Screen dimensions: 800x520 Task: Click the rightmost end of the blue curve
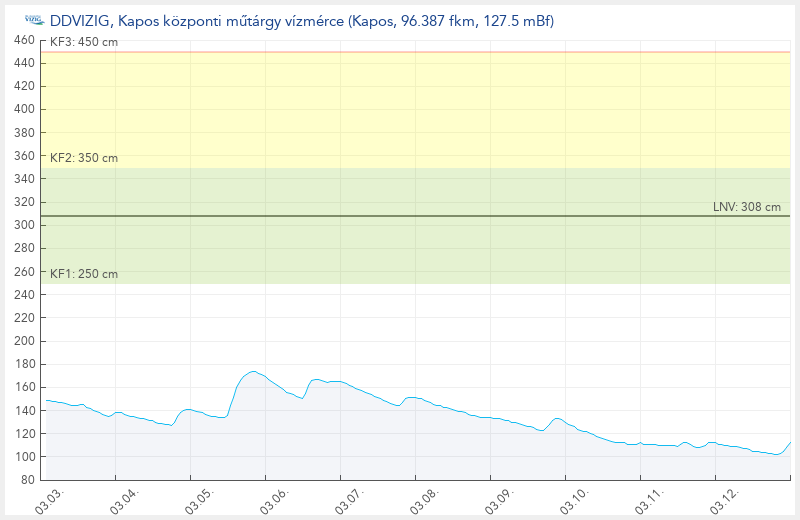790,442
